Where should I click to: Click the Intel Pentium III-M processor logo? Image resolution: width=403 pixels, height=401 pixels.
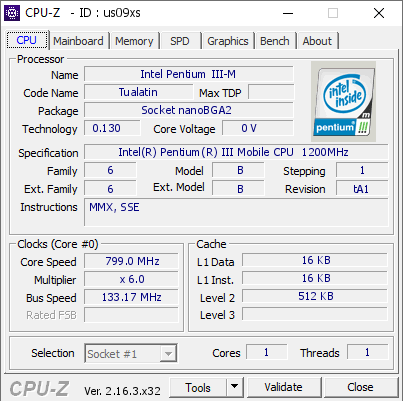[343, 101]
